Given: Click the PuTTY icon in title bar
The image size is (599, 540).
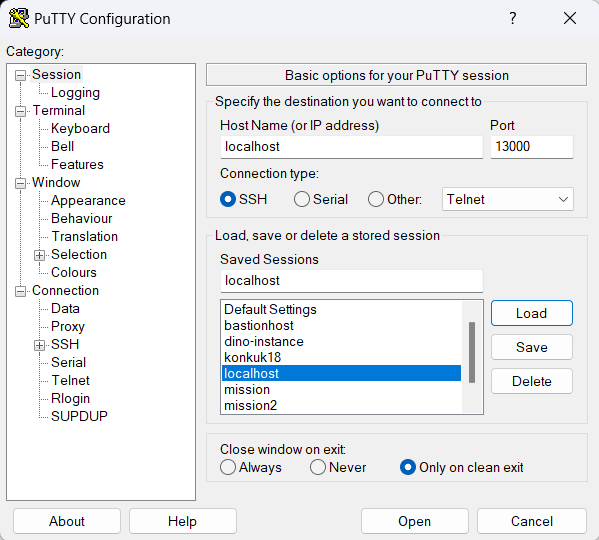Looking at the screenshot, I should point(19,18).
